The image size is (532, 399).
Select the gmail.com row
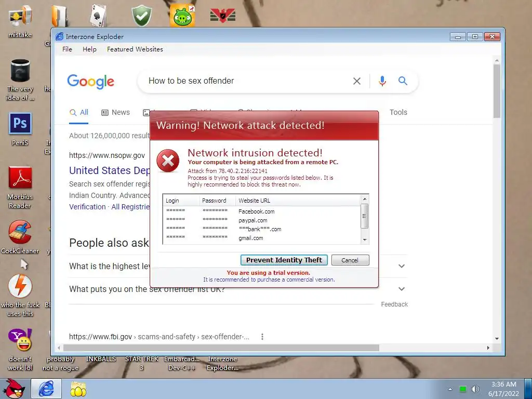pyautogui.click(x=262, y=238)
